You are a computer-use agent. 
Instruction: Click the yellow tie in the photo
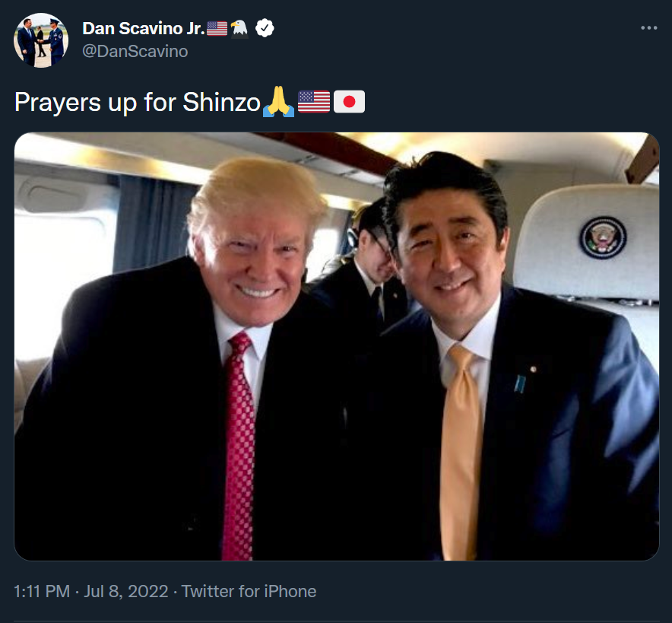[460, 453]
